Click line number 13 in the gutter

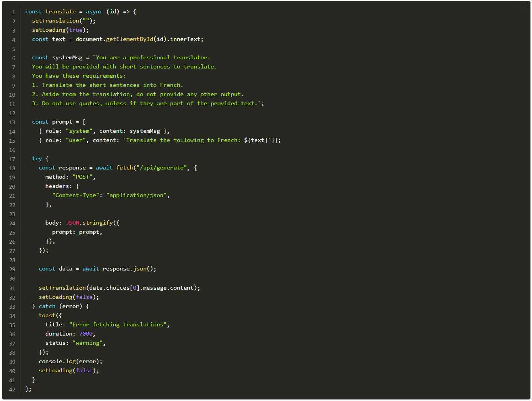(12, 122)
